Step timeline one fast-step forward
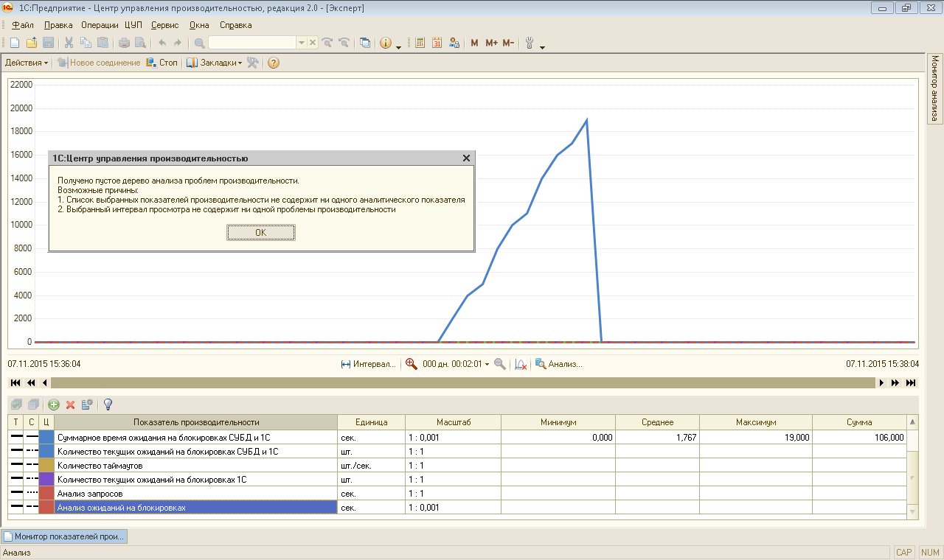 click(x=895, y=382)
